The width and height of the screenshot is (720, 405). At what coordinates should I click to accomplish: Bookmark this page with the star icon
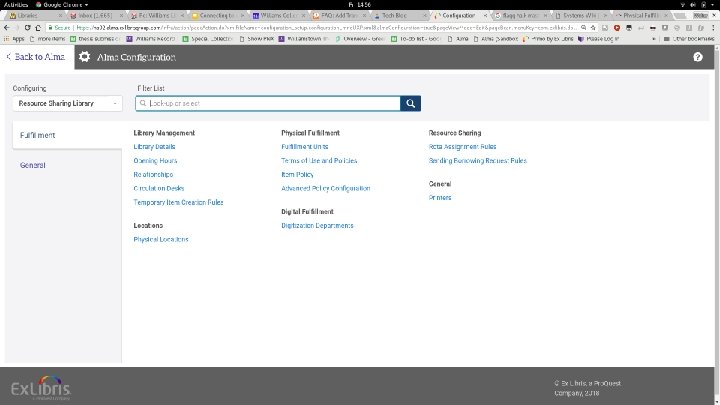tap(593, 28)
